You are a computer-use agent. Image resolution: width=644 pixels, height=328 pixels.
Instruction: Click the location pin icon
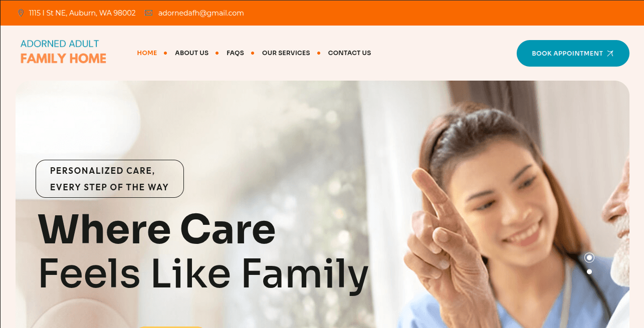[x=21, y=13]
